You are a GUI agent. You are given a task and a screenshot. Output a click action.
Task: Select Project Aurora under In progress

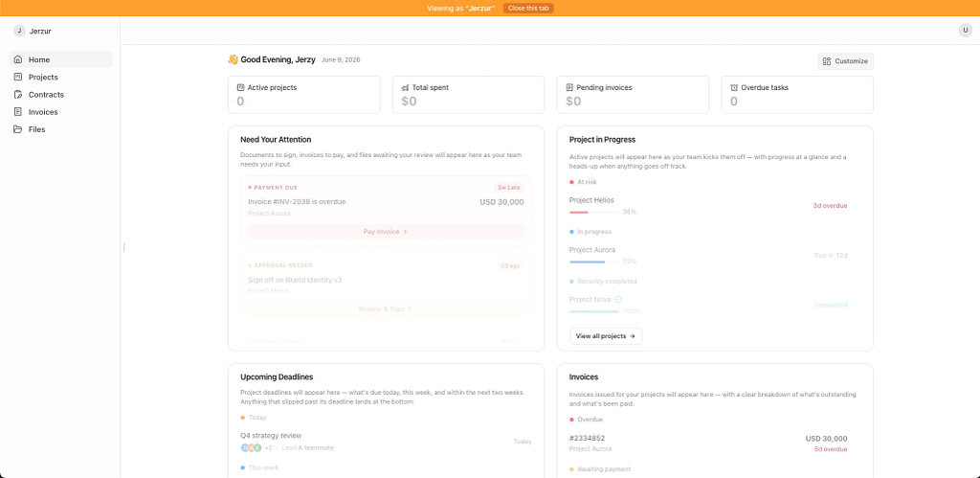[x=591, y=250]
